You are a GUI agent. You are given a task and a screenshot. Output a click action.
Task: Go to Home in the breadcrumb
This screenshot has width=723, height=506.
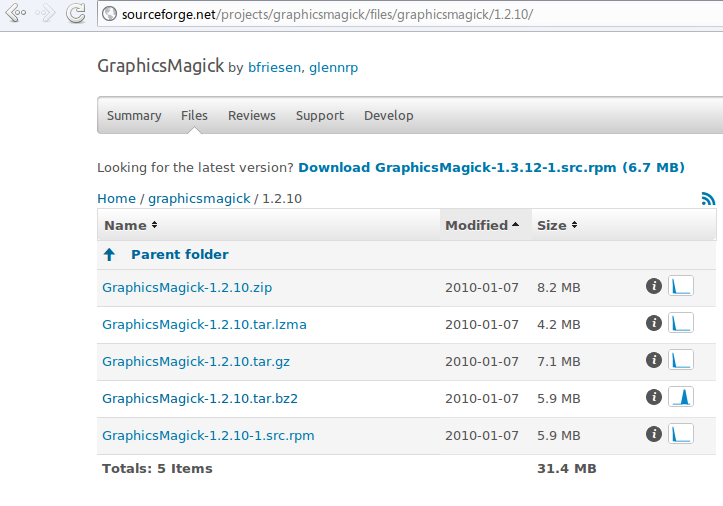point(117,198)
